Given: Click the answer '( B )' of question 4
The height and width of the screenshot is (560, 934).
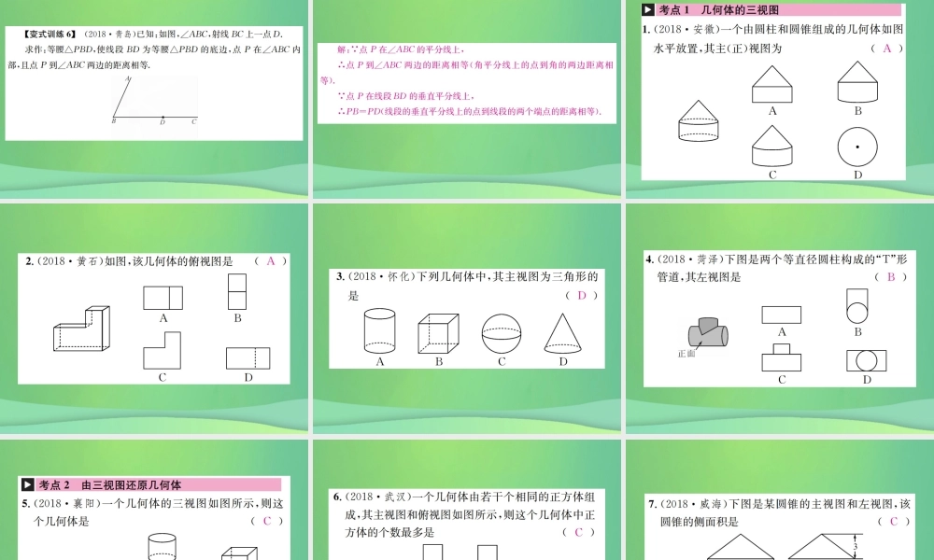Looking at the screenshot, I should [891, 277].
